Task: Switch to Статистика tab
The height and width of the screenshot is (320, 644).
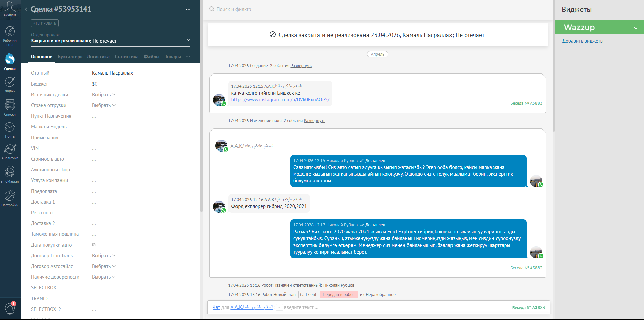Action: point(127,57)
